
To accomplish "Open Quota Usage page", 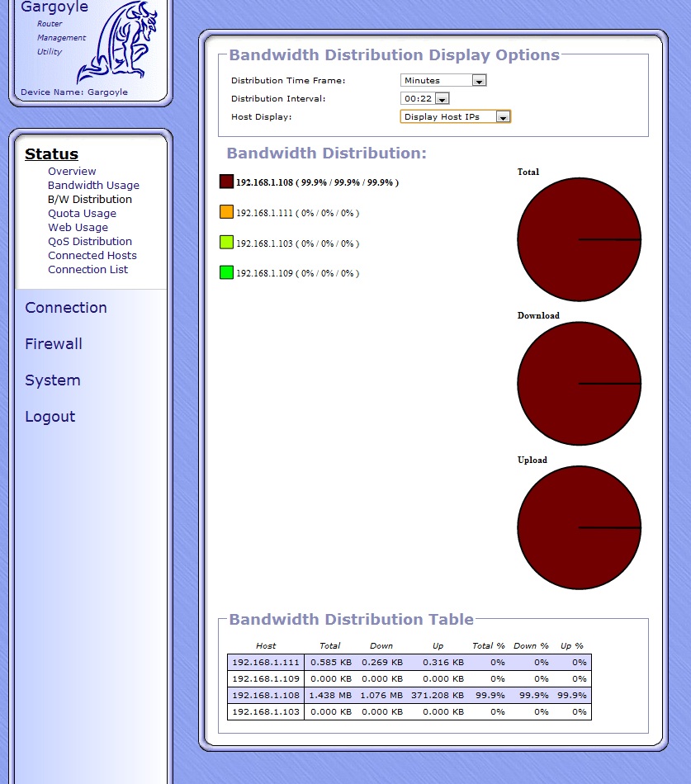I will 82,213.
